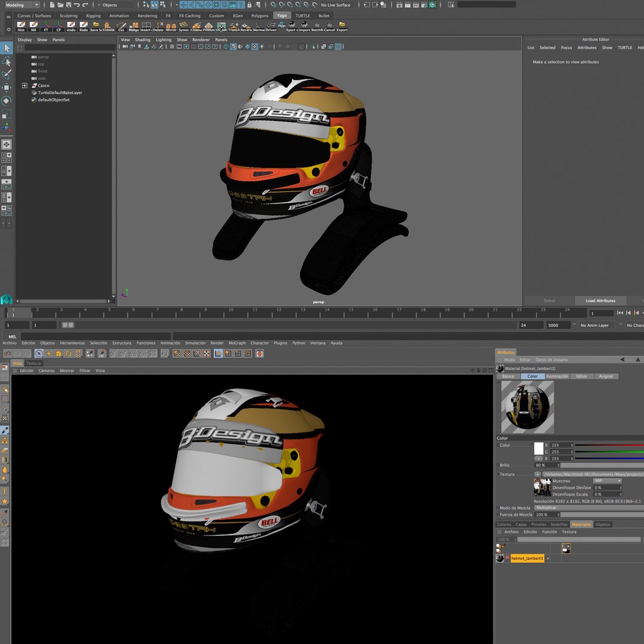Viewport: 644px width, 644px height.
Task: Adjust the red R color slider
Action: pos(609,445)
